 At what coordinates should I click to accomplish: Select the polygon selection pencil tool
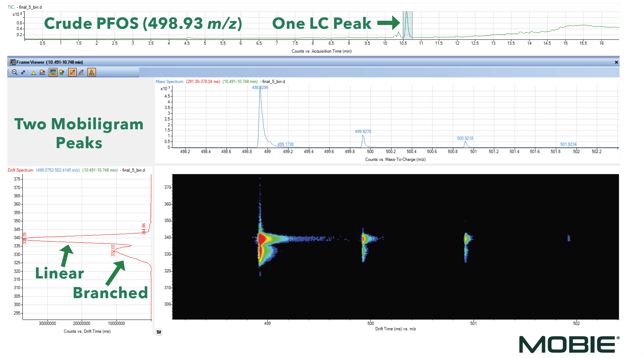[x=81, y=72]
